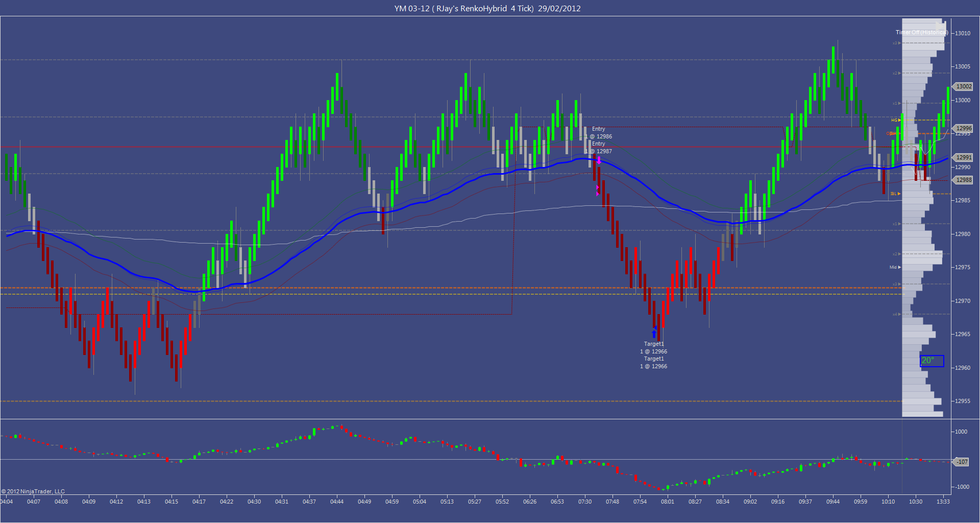Click the -107 indicator value tag
The image size is (980, 523).
pyautogui.click(x=961, y=462)
